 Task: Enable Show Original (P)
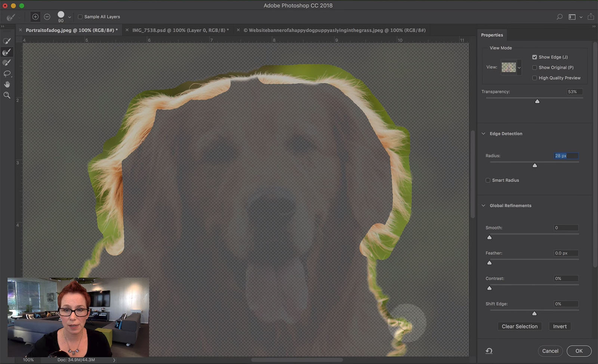click(535, 67)
